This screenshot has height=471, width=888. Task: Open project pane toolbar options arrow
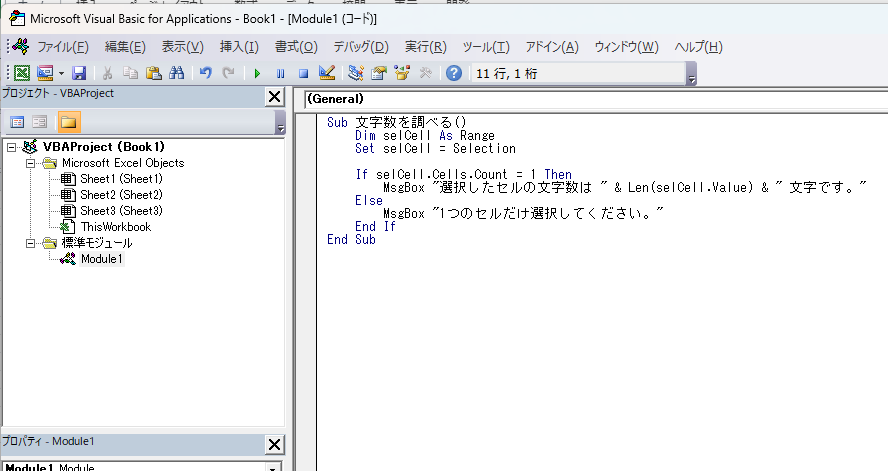click(x=280, y=122)
